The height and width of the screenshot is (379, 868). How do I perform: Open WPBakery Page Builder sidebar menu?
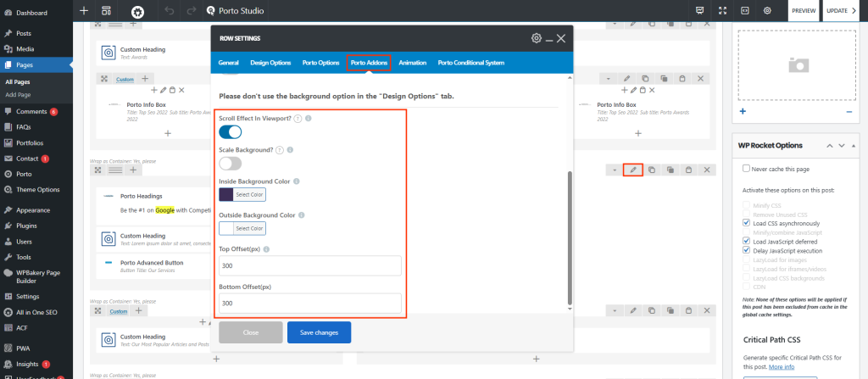point(36,276)
